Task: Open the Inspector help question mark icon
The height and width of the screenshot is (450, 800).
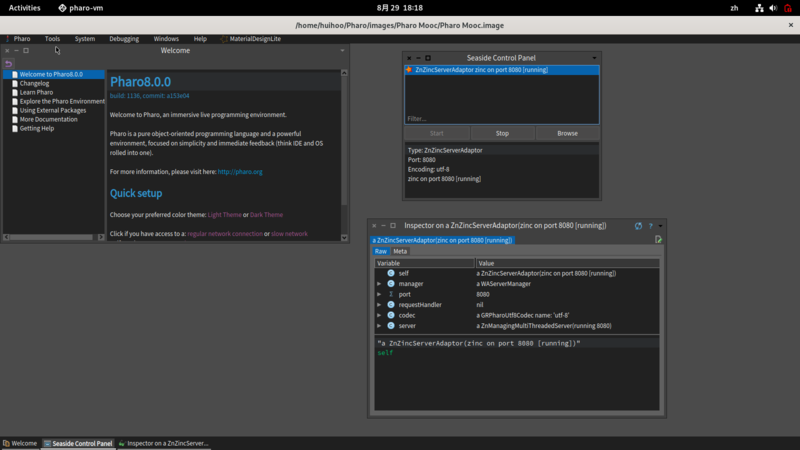Action: (650, 226)
